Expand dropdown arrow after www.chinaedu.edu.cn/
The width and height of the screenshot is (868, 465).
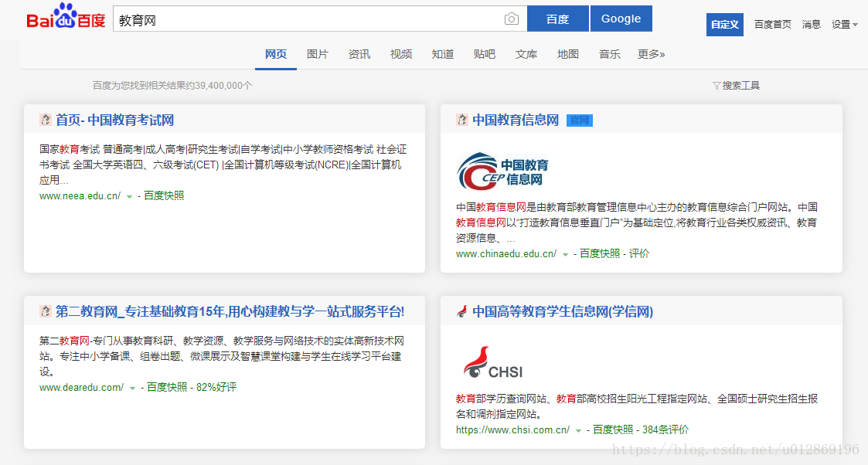pyautogui.click(x=565, y=254)
